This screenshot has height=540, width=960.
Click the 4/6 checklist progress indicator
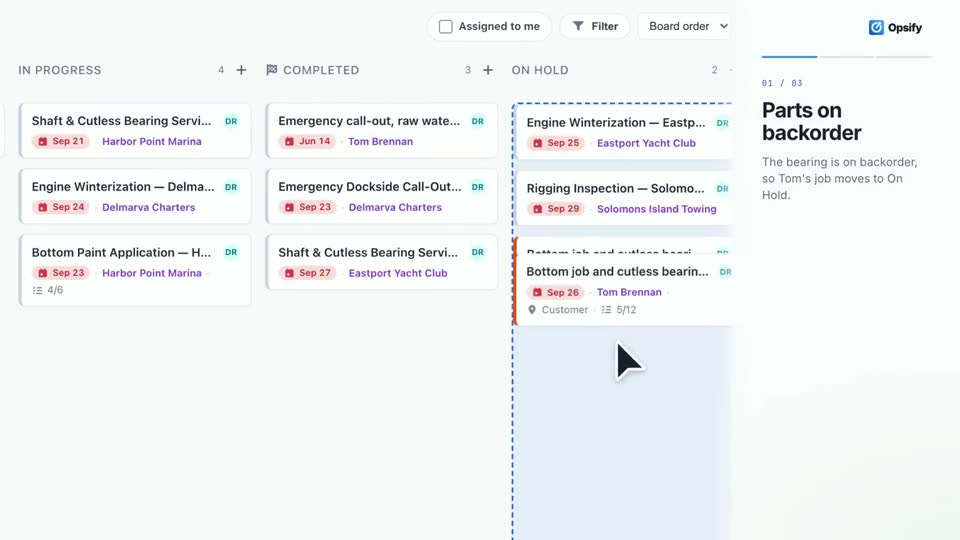48,290
